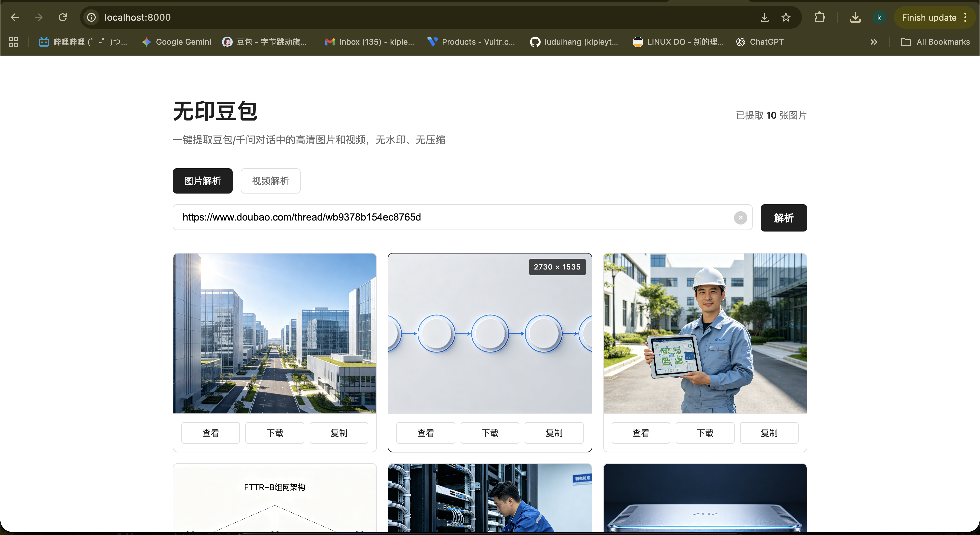Open apps grid in bookmarks bar
The width and height of the screenshot is (980, 535).
(13, 42)
